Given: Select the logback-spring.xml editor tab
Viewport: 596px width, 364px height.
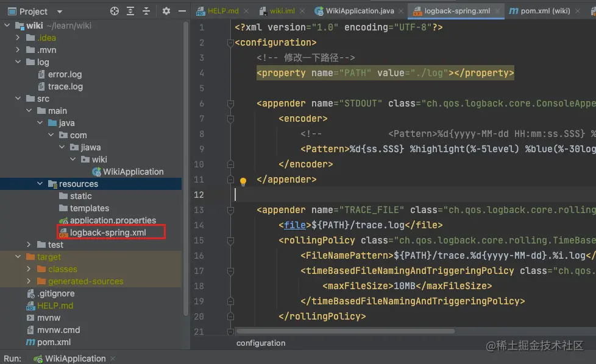Looking at the screenshot, I should pos(457,11).
